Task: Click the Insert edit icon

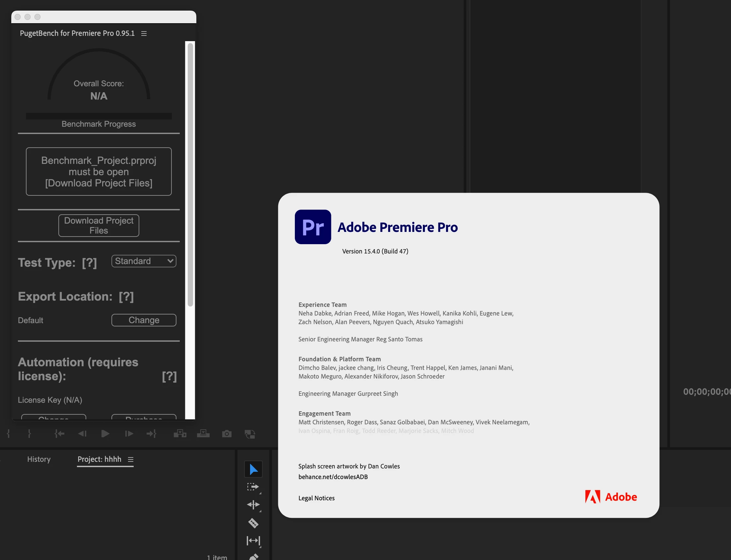Action: pos(180,434)
